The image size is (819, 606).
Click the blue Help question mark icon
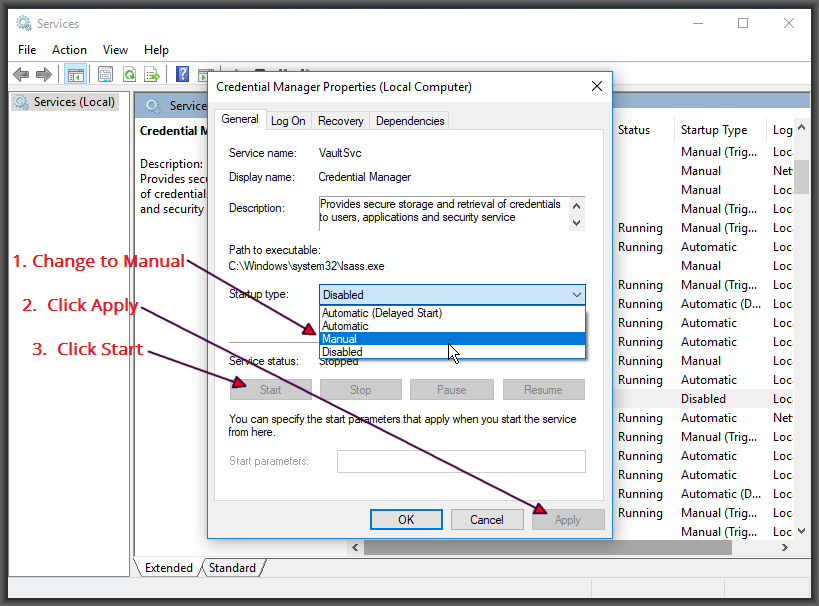pyautogui.click(x=183, y=74)
